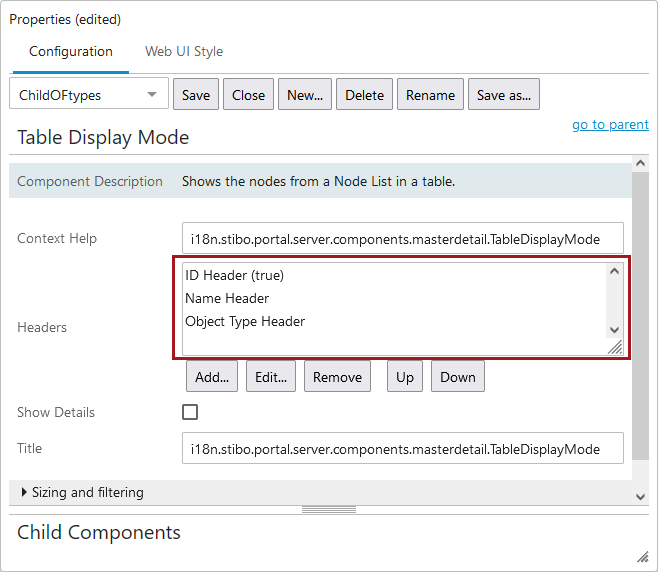Move selected header Up
Screen dimensions: 658x572
tap(405, 377)
